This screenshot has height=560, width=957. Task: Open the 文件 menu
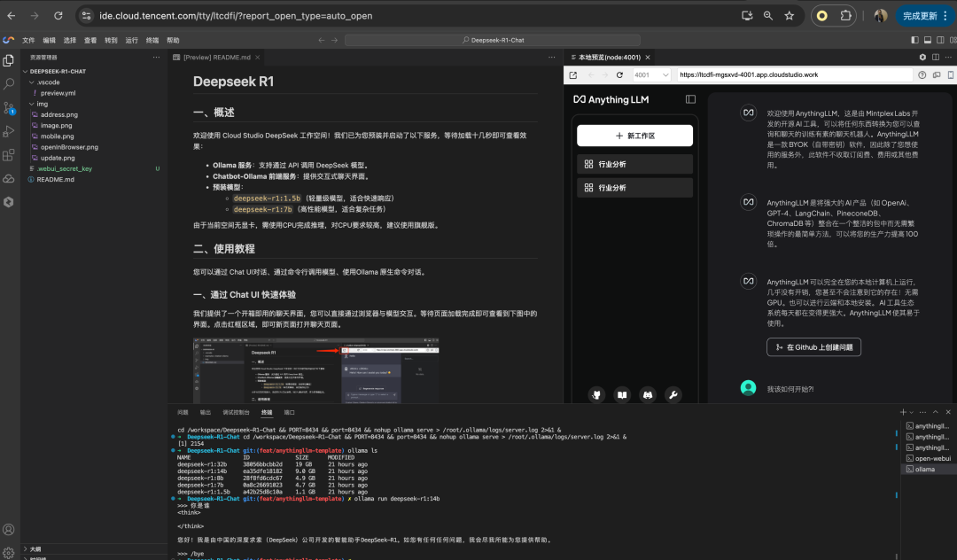click(28, 40)
